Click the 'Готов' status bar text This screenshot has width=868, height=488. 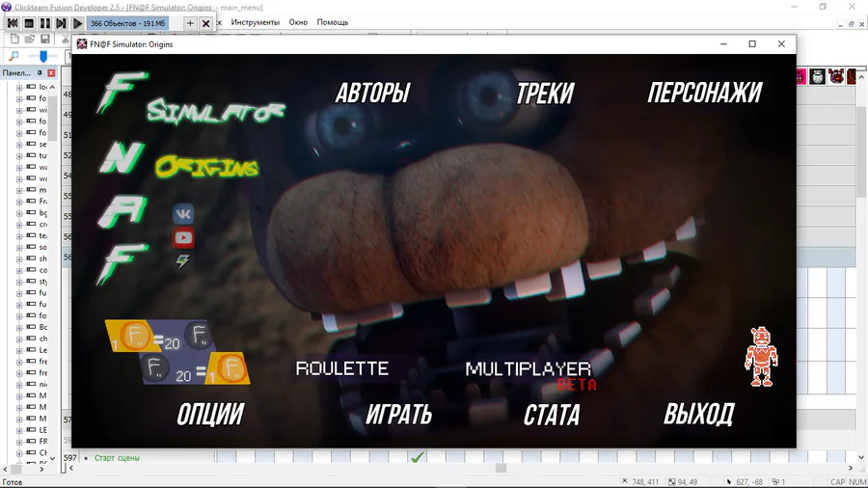[x=13, y=482]
